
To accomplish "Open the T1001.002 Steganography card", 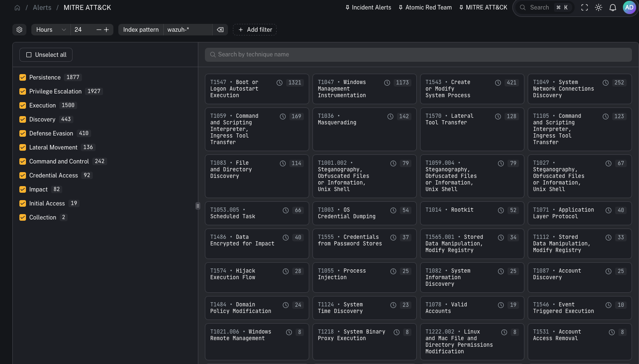I will (x=364, y=176).
